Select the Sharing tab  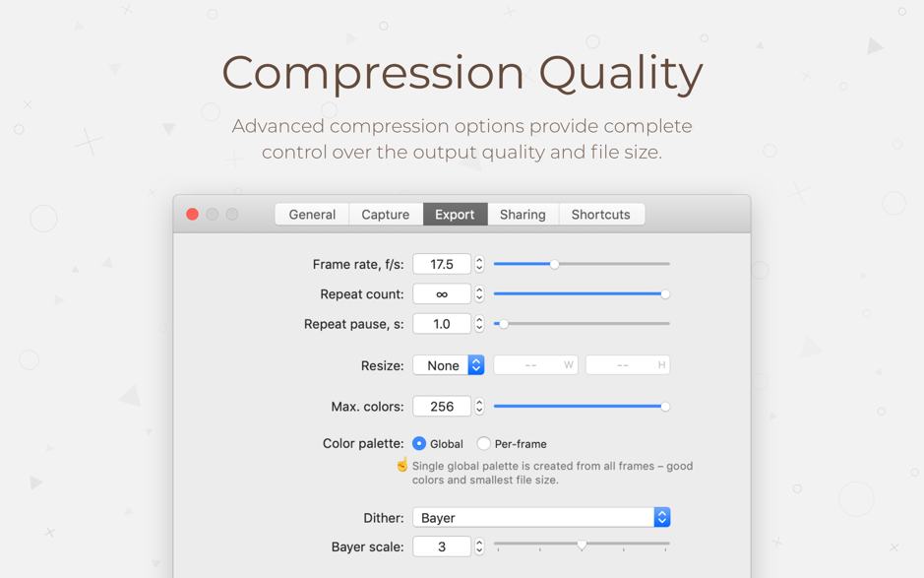pos(523,214)
